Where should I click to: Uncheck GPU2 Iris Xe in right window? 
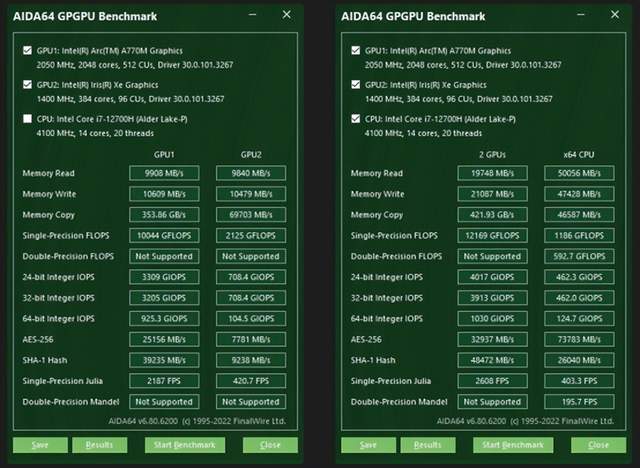pyautogui.click(x=356, y=84)
